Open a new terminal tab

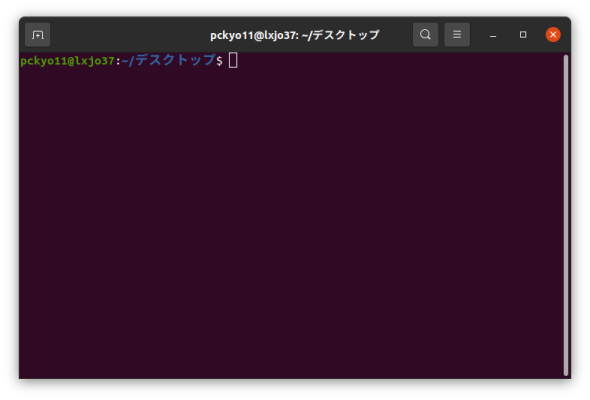37,35
